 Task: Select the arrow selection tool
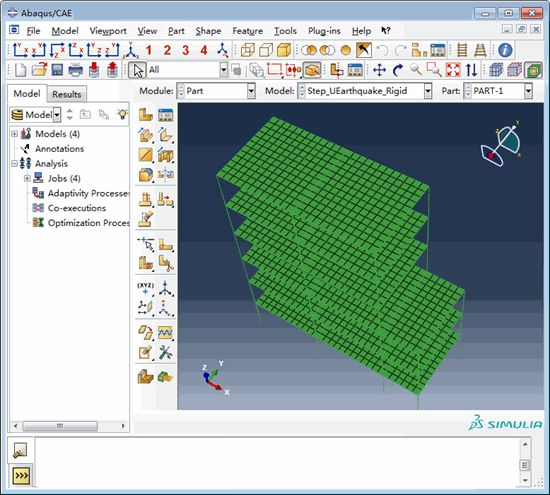coord(137,70)
